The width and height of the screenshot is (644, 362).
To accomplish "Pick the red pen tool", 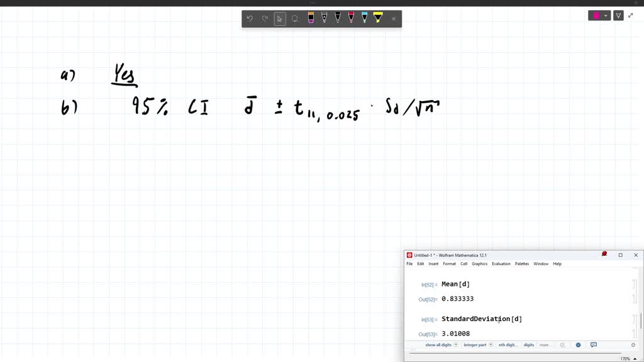I will 351,18.
